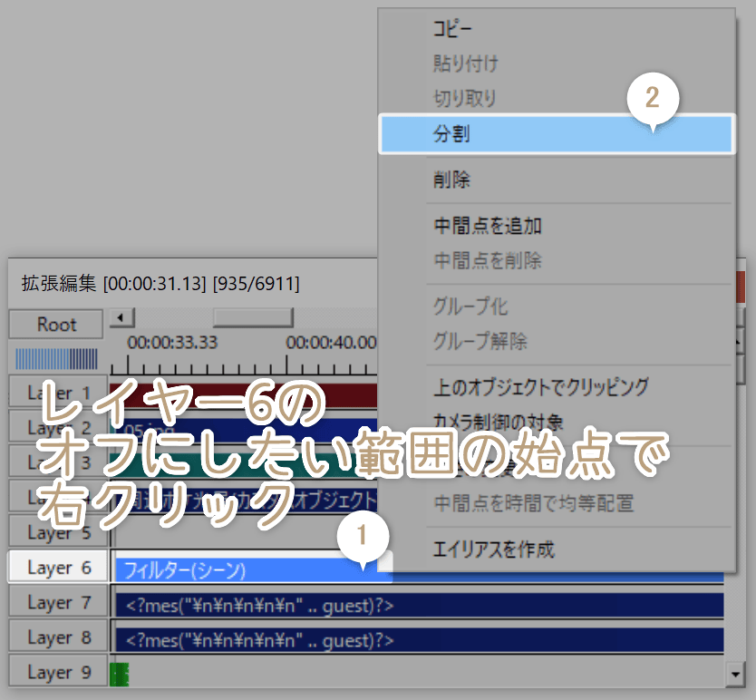This screenshot has width=756, height=700.
Task: Toggle Layer 1 visibility
Action: point(56,392)
